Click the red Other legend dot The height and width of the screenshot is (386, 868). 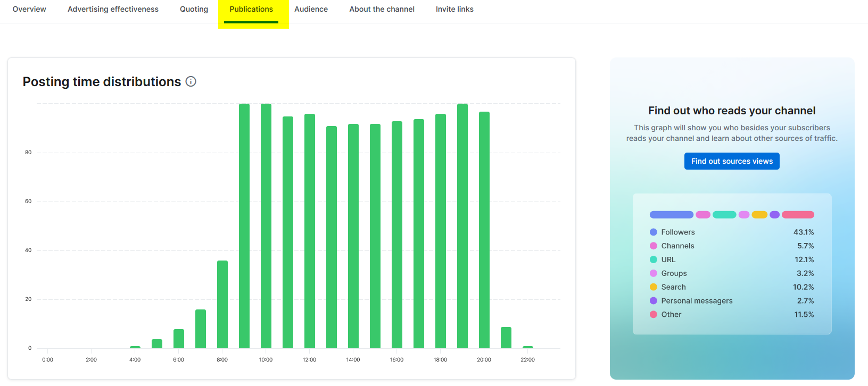click(654, 314)
